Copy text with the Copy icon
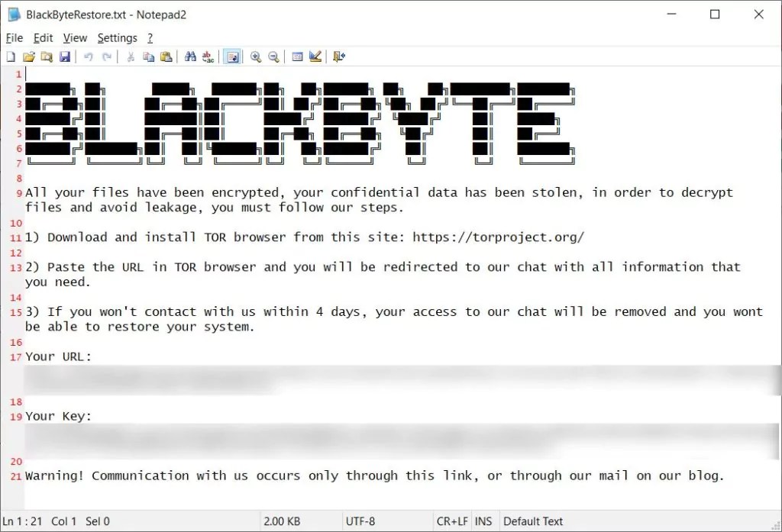The image size is (782, 532). [149, 56]
